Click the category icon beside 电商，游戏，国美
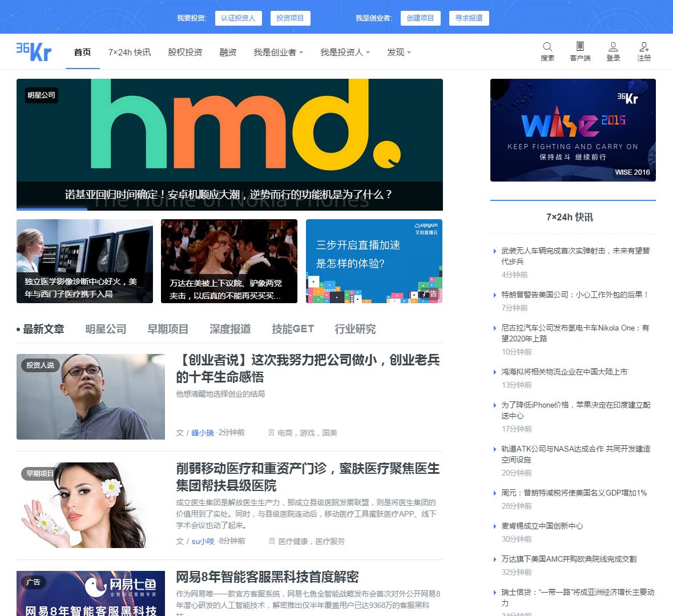Image resolution: width=673 pixels, height=616 pixels. [271, 432]
